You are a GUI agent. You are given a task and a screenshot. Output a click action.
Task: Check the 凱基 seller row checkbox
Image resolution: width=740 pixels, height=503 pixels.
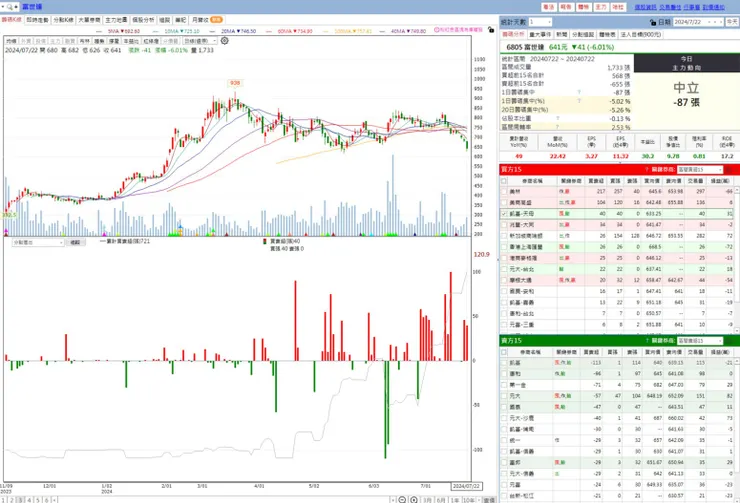504,363
